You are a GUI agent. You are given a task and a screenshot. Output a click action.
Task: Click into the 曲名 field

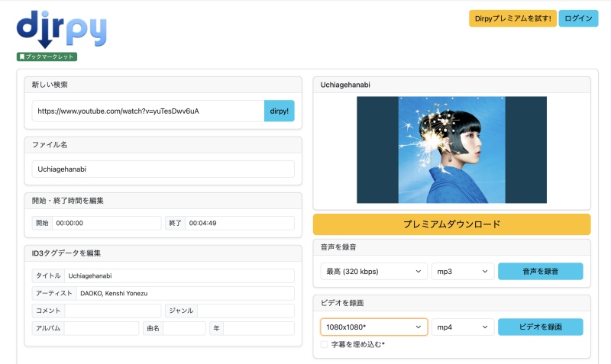(x=184, y=328)
